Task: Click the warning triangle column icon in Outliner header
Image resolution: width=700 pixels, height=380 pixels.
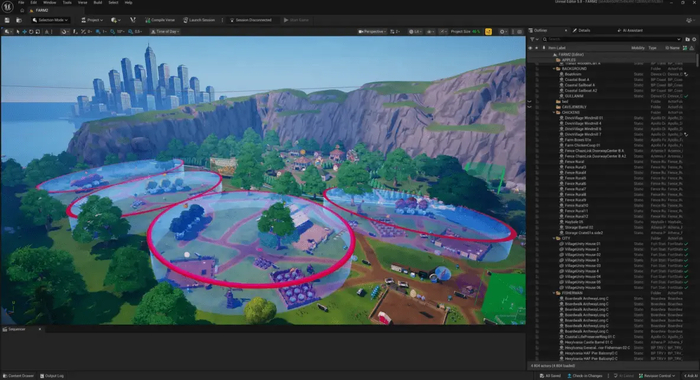Action: tap(692, 48)
